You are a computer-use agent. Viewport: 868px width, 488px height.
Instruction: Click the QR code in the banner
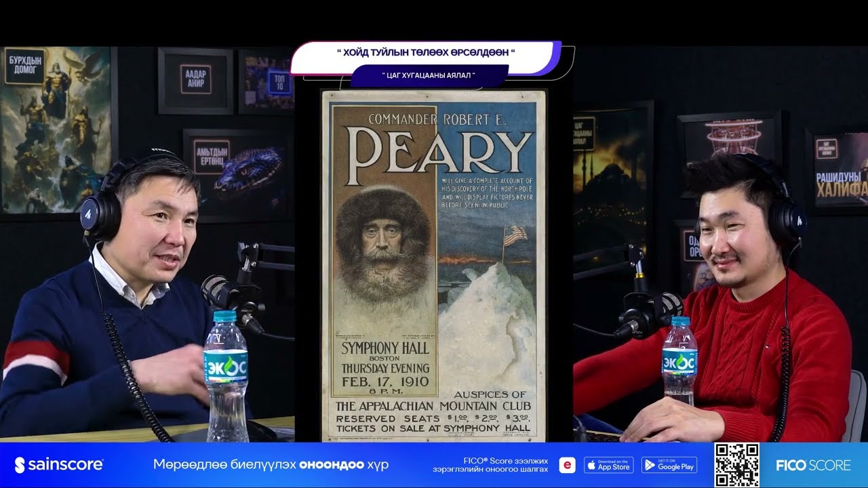(x=736, y=465)
